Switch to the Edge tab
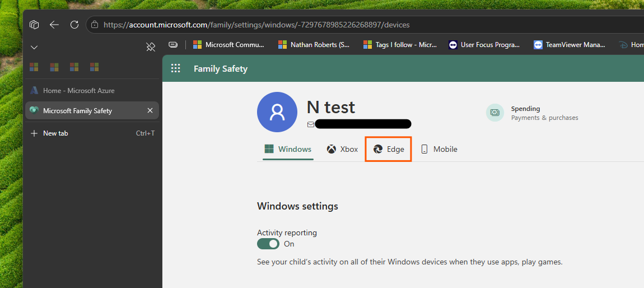Viewport: 644px width, 288px height. [x=389, y=149]
